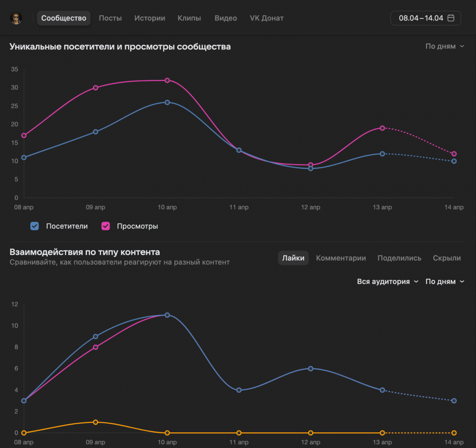Switch to the Истории tab
The width and height of the screenshot is (476, 448).
point(149,18)
